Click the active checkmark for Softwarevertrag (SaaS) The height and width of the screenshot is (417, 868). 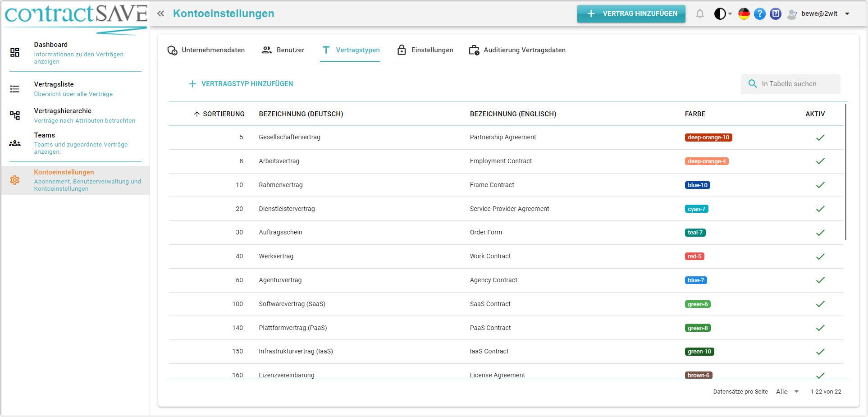click(820, 304)
